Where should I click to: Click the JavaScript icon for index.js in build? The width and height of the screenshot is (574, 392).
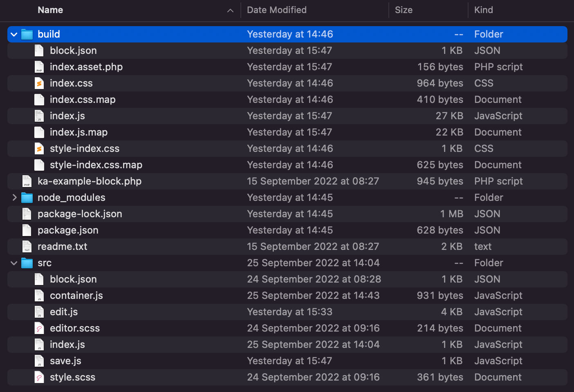39,116
